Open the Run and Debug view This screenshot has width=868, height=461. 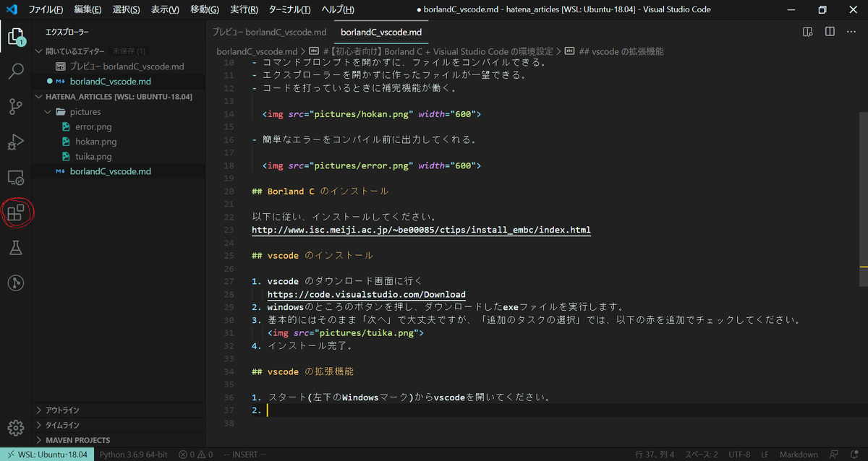pyautogui.click(x=16, y=142)
